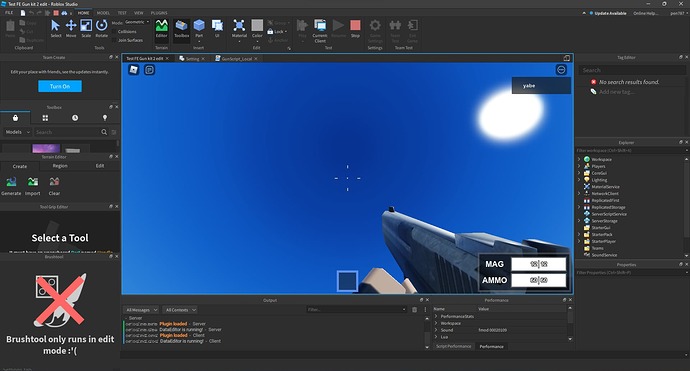This screenshot has width=690, height=371.
Task: Toggle the Collisions checkbox
Action: 114,32
